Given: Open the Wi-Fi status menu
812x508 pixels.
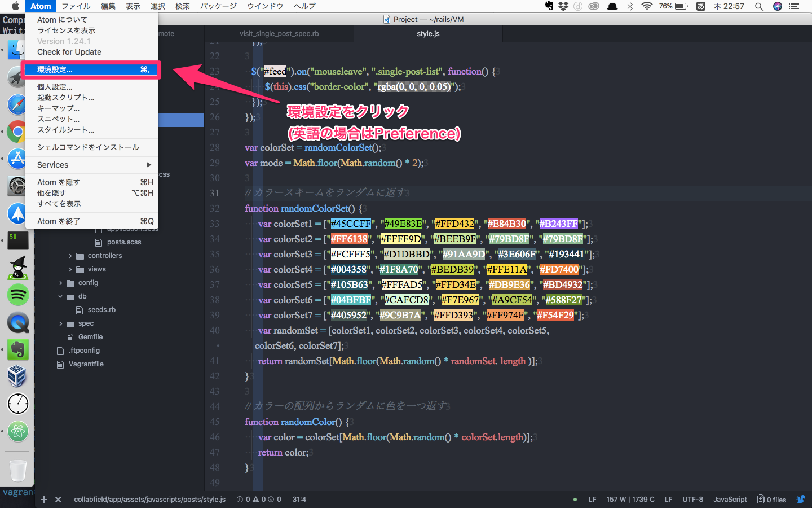Looking at the screenshot, I should coord(647,6).
